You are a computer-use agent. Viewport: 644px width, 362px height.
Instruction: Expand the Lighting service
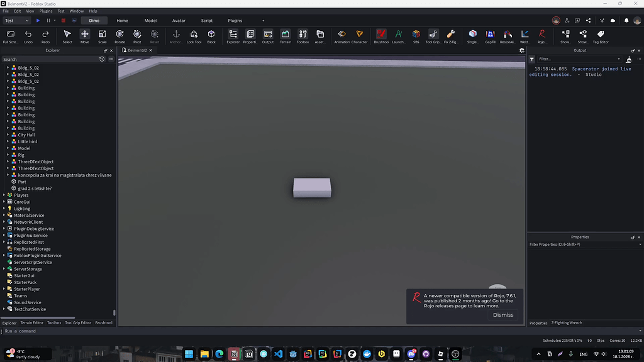[x=4, y=209]
